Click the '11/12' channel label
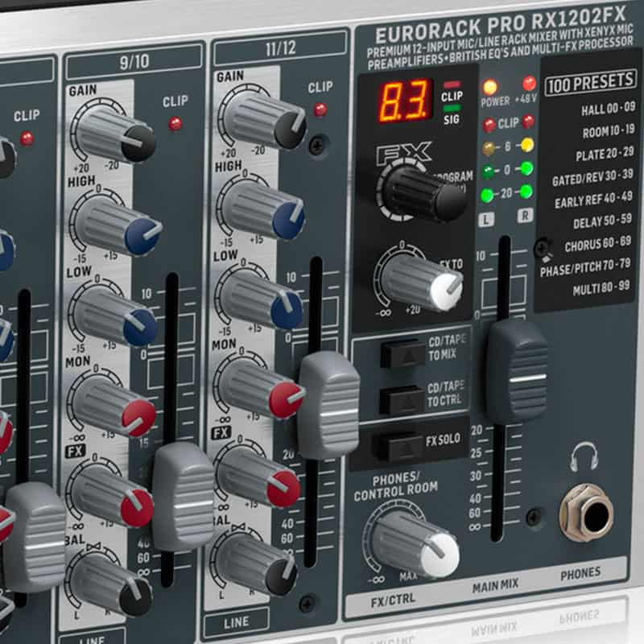The width and height of the screenshot is (644, 644). (280, 48)
